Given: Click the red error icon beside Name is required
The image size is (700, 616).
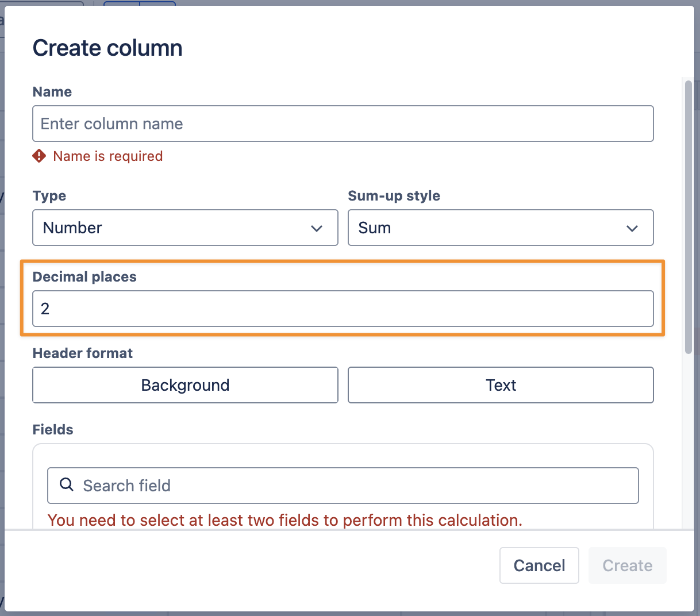Looking at the screenshot, I should pyautogui.click(x=39, y=156).
